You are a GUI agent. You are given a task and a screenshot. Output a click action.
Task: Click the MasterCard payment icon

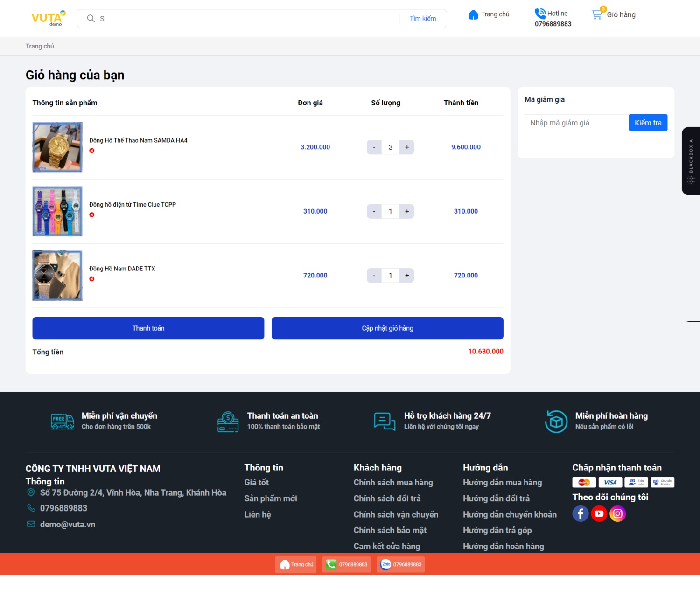584,483
